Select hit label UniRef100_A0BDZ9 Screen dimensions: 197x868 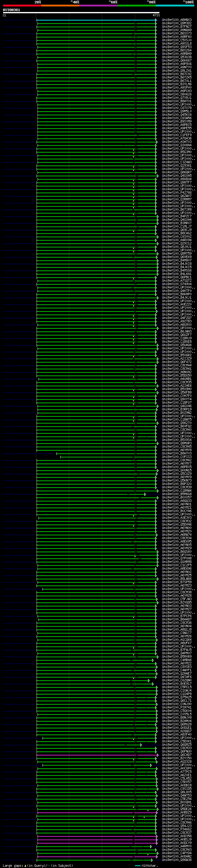tap(177, 812)
